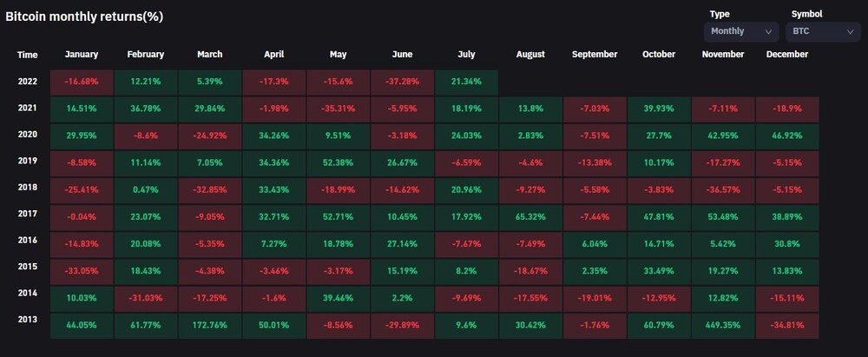Select the 2013 row label
Image resolution: width=868 pixels, height=357 pixels.
tap(27, 320)
